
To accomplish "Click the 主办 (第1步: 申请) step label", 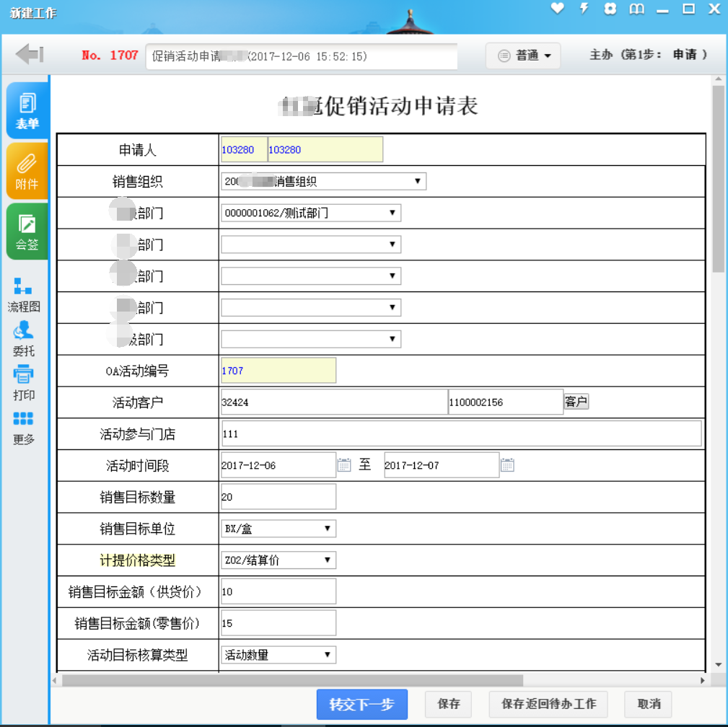I will point(648,55).
